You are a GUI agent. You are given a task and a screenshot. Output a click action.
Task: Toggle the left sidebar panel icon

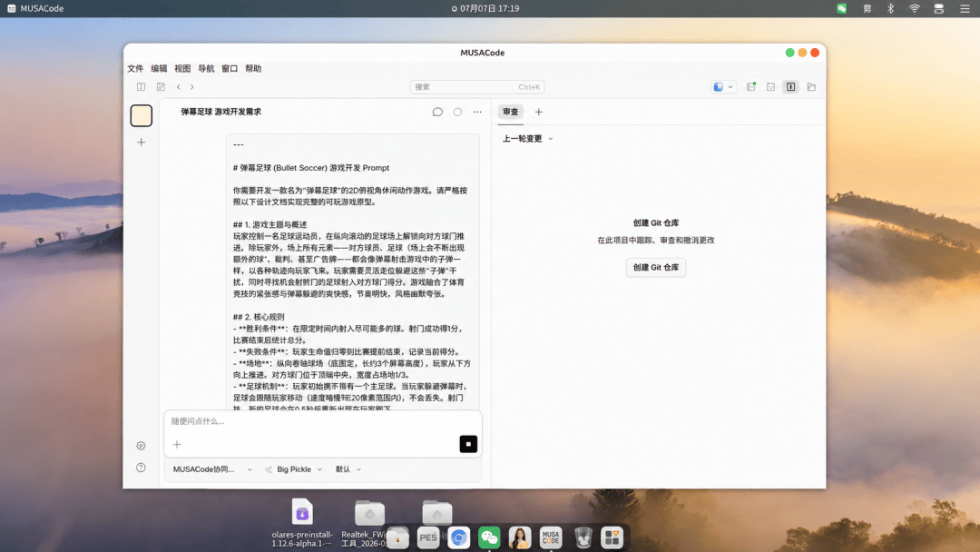[142, 87]
